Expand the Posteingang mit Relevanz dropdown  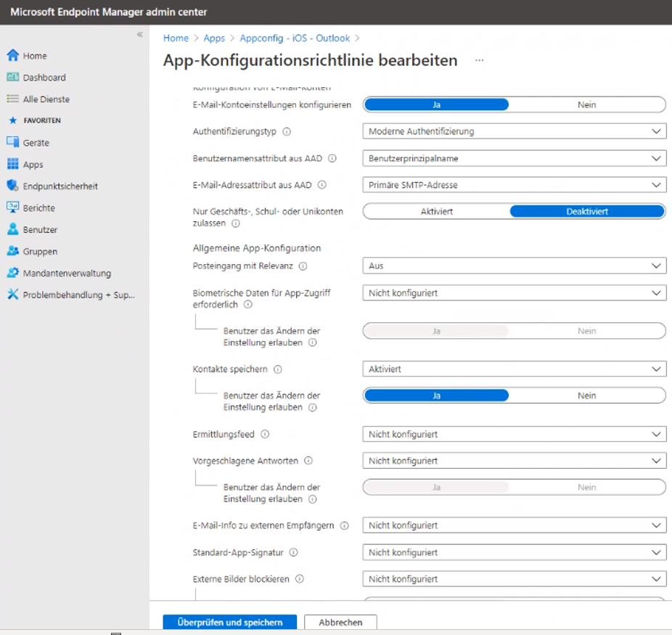tap(514, 266)
